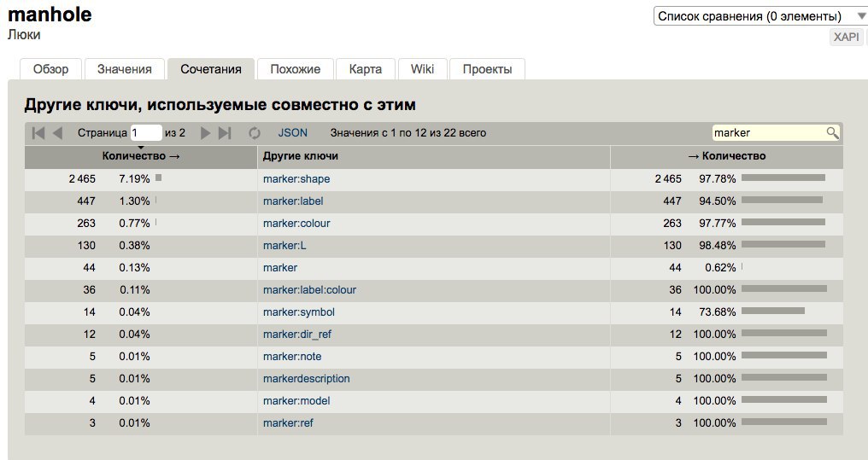Open the Проекты tab
868x460 pixels.
tap(487, 69)
